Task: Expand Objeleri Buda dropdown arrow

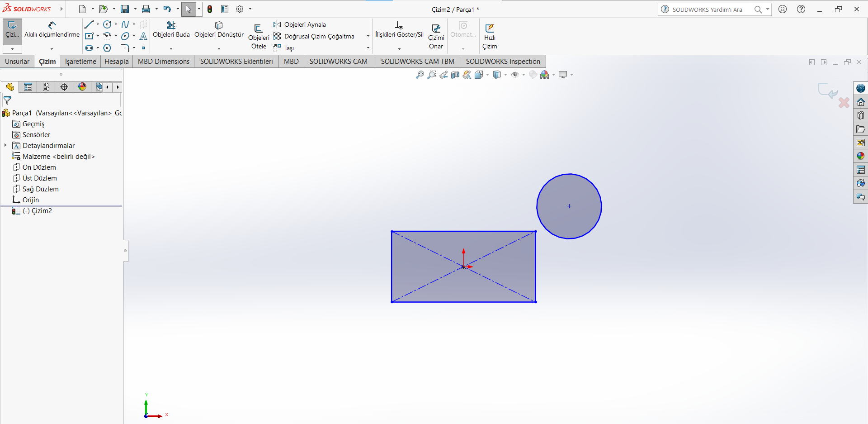Action: 171,48
